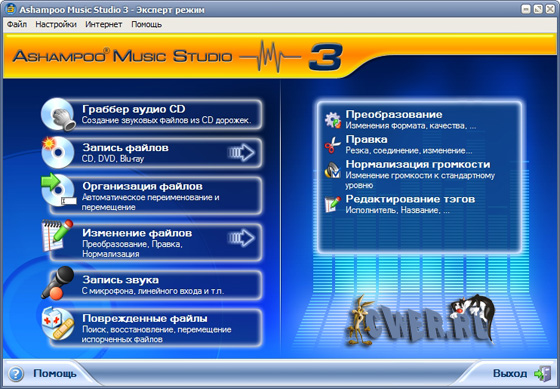Click the CD grabber disc icon
The width and height of the screenshot is (560, 389).
(59, 114)
